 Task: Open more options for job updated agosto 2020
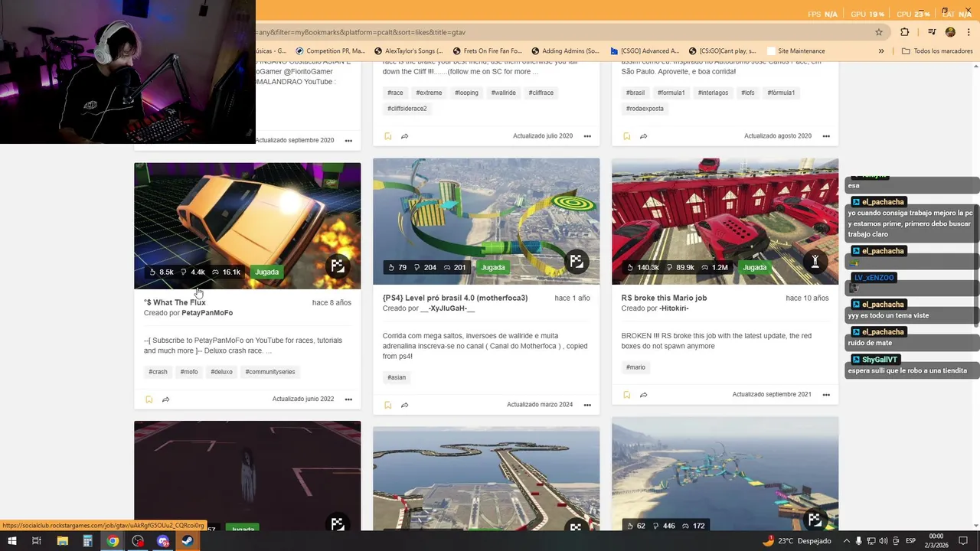pyautogui.click(x=826, y=136)
